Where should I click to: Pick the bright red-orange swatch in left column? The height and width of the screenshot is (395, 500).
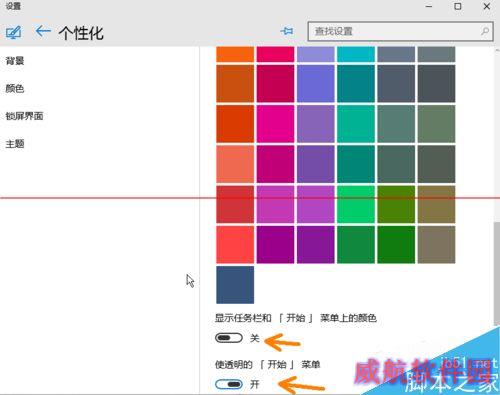[235, 124]
